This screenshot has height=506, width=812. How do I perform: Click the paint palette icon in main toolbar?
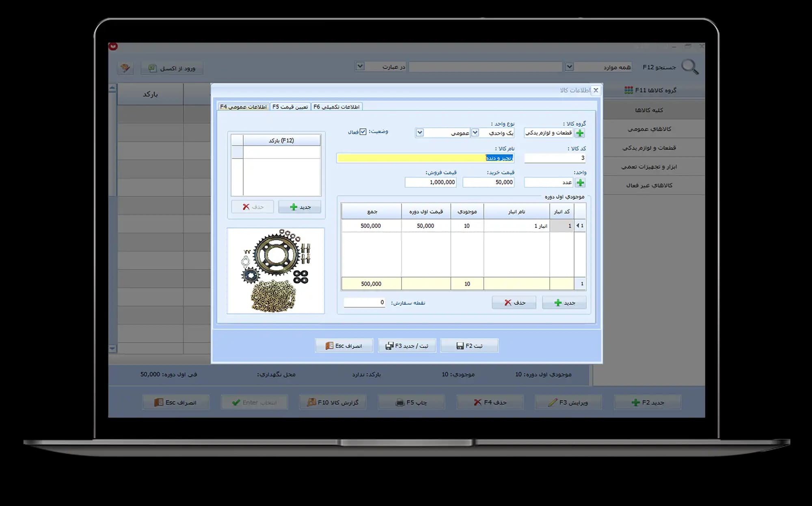point(125,68)
